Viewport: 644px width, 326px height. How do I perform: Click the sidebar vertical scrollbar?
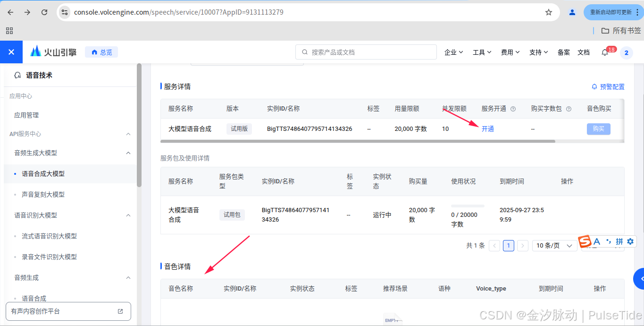click(x=139, y=125)
